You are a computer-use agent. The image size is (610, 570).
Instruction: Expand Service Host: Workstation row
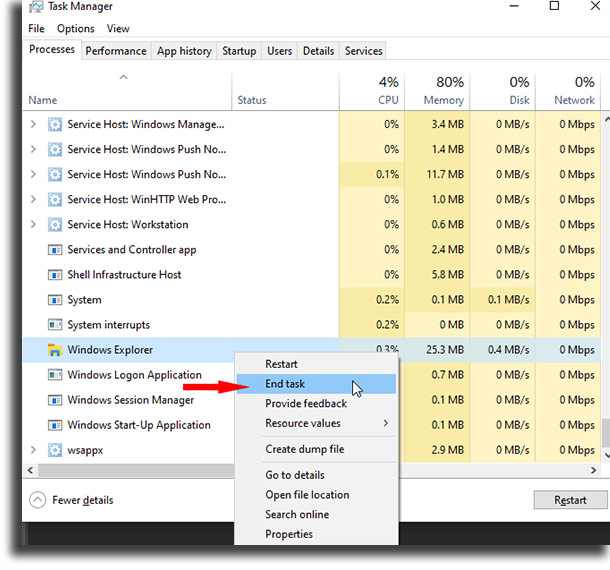click(x=33, y=224)
